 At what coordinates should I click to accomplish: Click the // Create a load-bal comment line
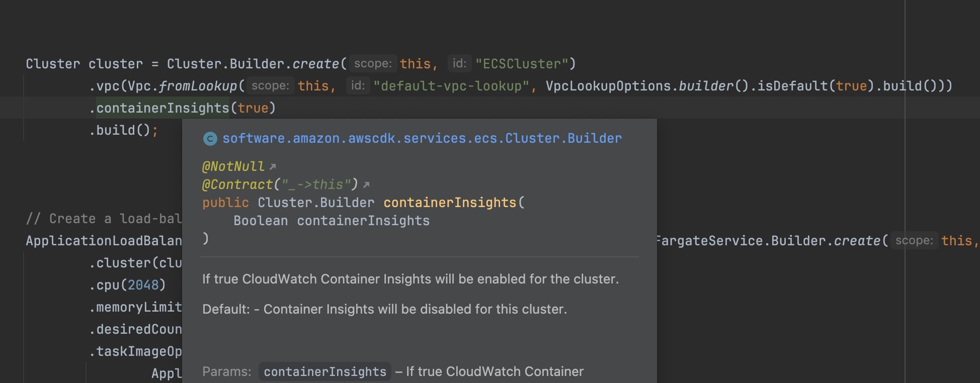[x=104, y=219]
